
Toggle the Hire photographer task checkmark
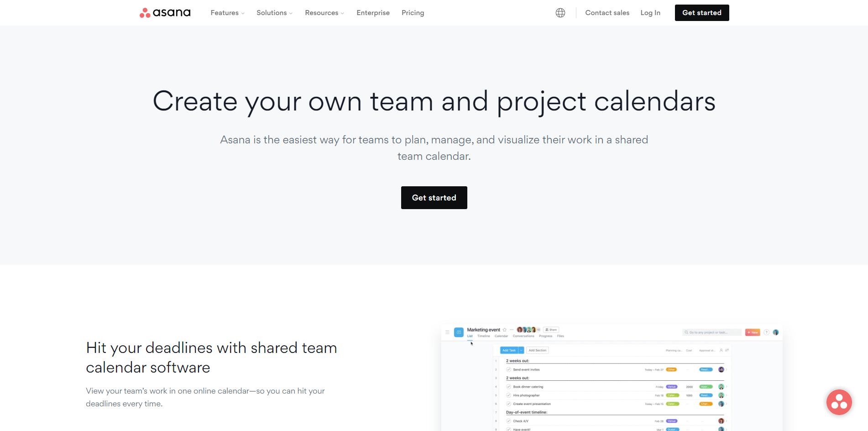click(508, 395)
